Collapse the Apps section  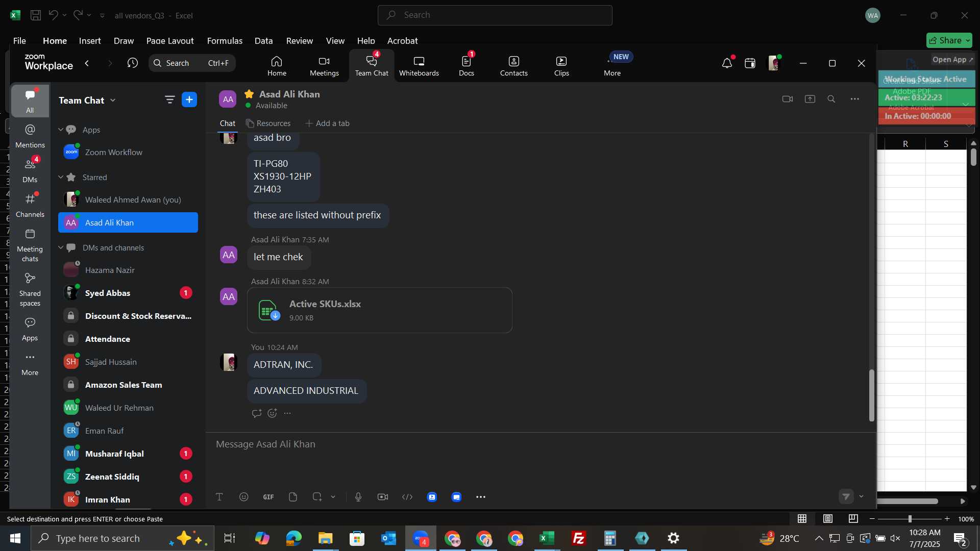coord(61,130)
